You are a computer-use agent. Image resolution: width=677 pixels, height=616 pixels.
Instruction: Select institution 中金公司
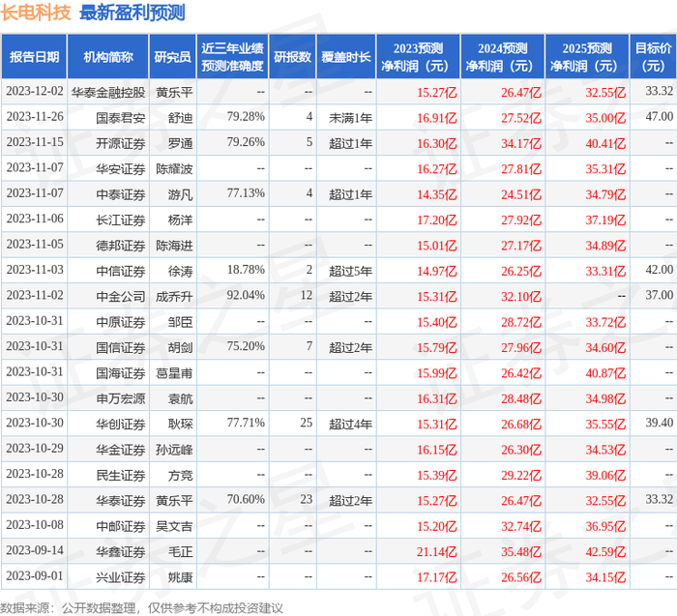[x=121, y=296]
